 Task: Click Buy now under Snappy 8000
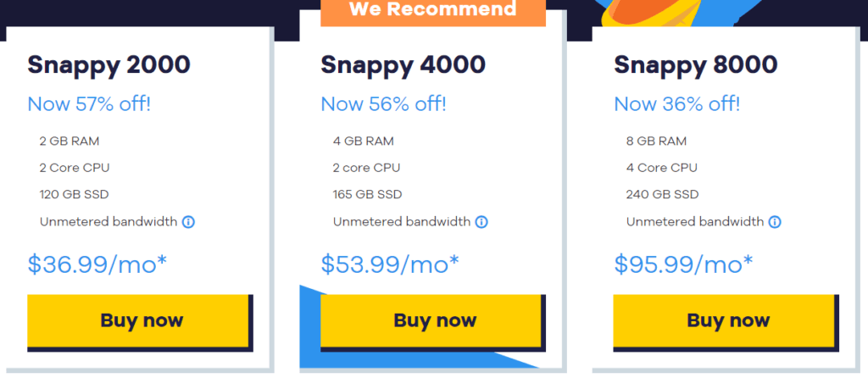(727, 320)
